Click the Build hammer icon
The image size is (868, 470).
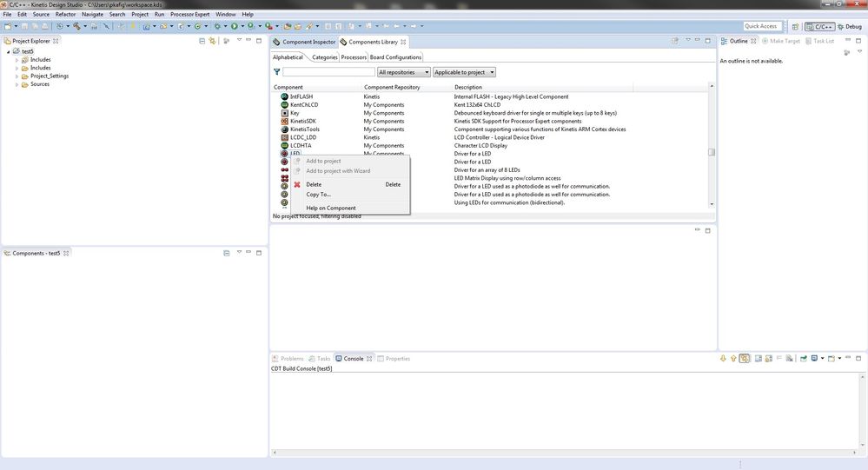[x=76, y=26]
